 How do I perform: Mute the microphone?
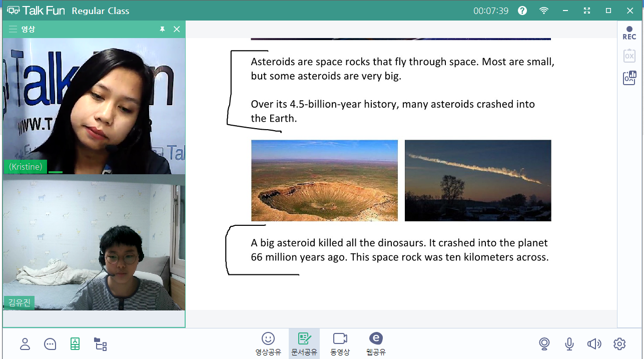(x=569, y=344)
